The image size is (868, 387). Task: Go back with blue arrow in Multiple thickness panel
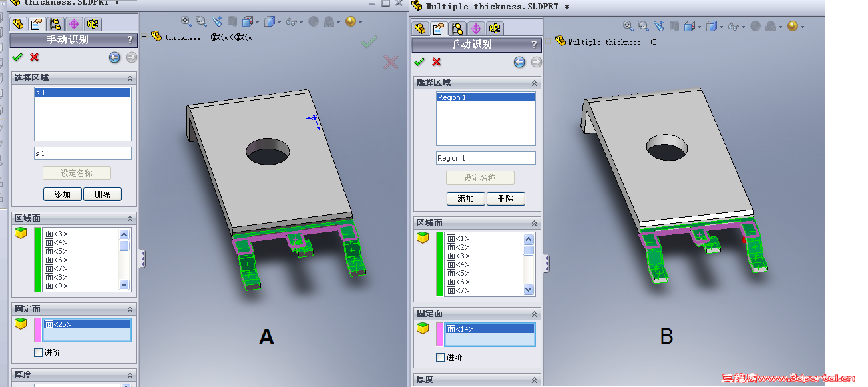click(519, 62)
